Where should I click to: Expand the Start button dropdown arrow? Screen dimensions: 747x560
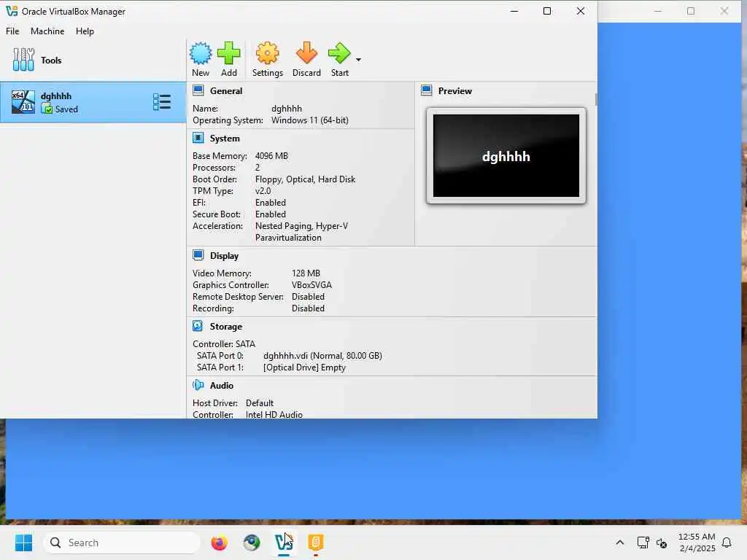358,60
